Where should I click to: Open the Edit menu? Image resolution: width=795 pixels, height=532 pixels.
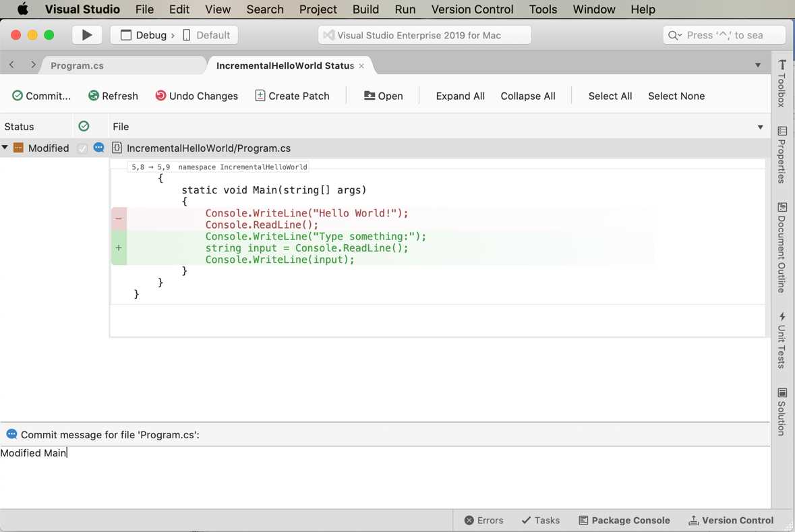coord(179,9)
